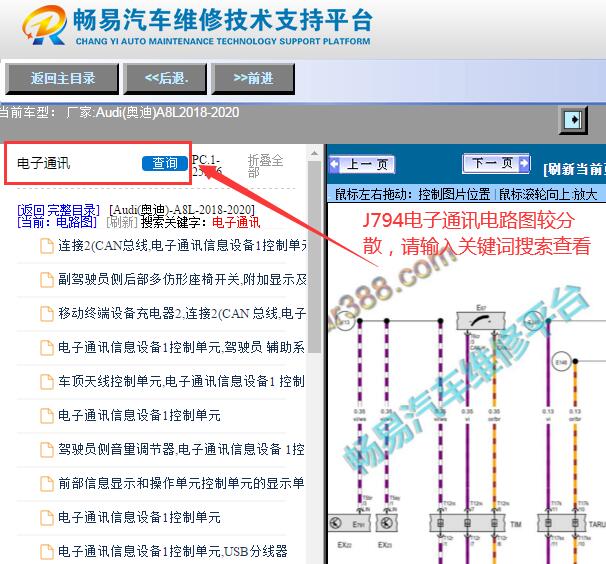The width and height of the screenshot is (606, 564).
Task: Click the 查询 search button
Action: tap(165, 163)
